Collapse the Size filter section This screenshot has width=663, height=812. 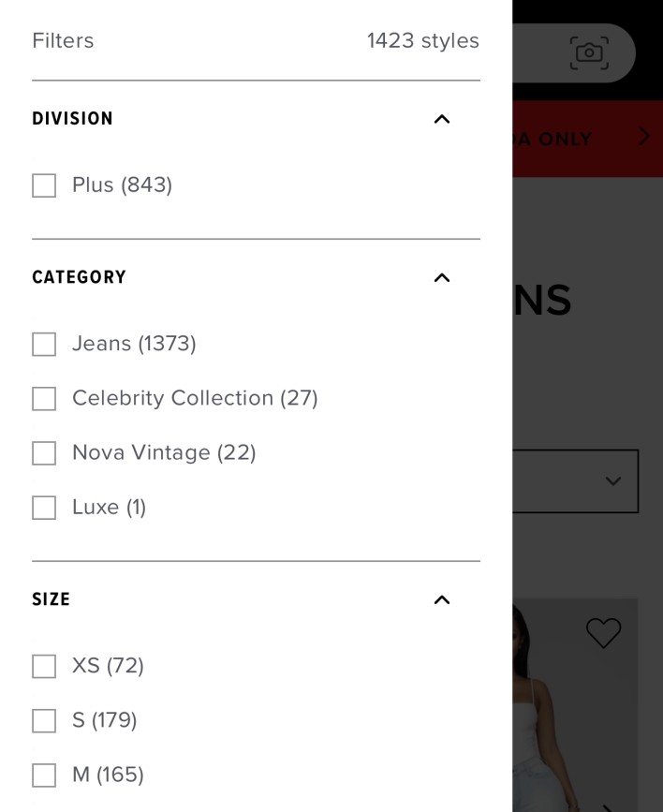[442, 599]
